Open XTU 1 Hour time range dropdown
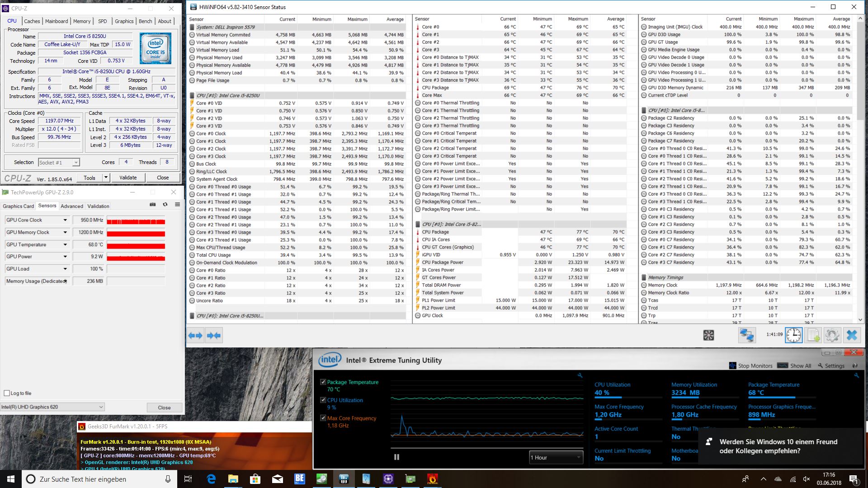The image size is (868, 488). click(x=556, y=457)
